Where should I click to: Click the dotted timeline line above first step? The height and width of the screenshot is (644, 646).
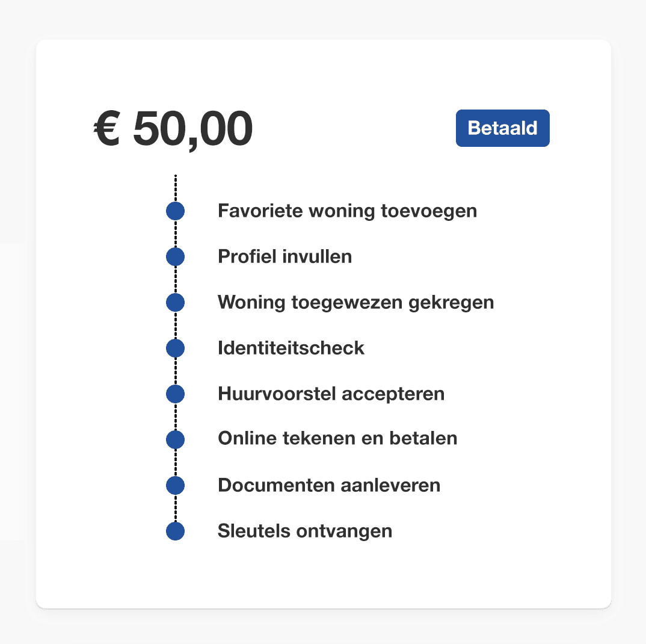[x=175, y=188]
